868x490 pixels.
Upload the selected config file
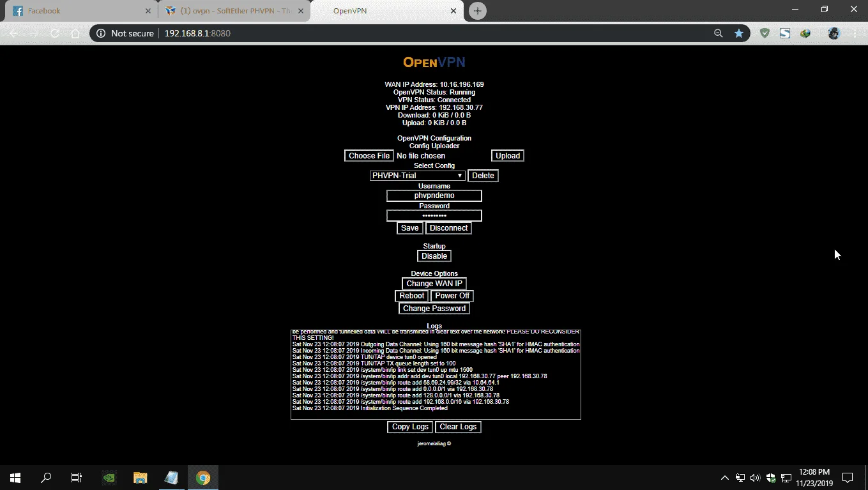click(x=508, y=156)
